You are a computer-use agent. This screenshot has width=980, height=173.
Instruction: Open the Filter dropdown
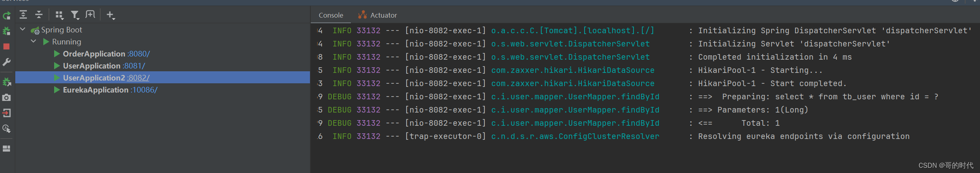pyautogui.click(x=75, y=15)
